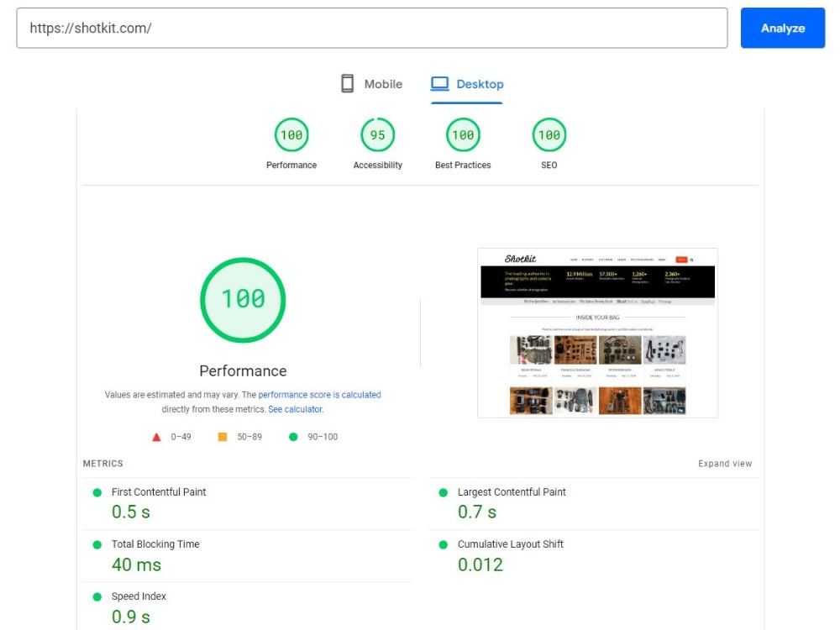The width and height of the screenshot is (840, 630).
Task: Open the Accessibility score gauge showing 95
Action: 378,135
